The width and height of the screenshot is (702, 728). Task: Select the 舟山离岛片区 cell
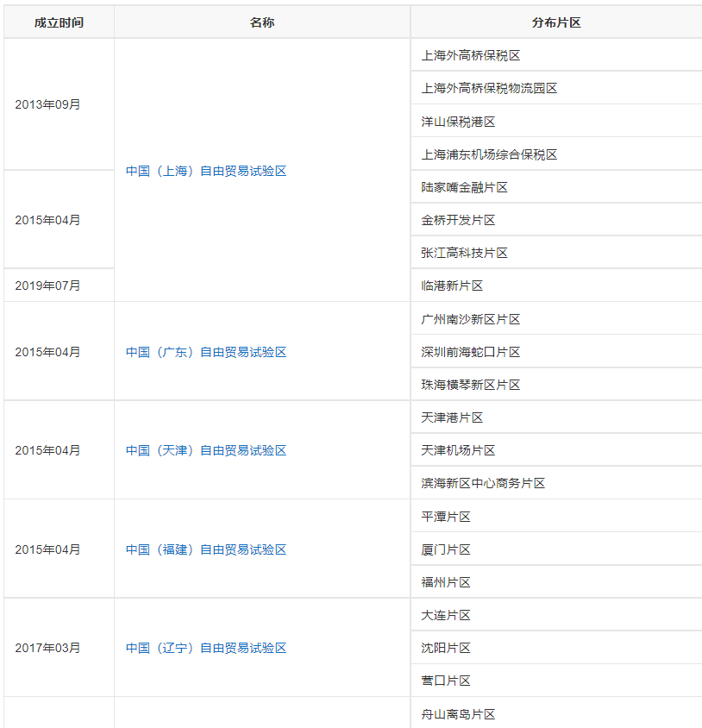click(x=458, y=714)
